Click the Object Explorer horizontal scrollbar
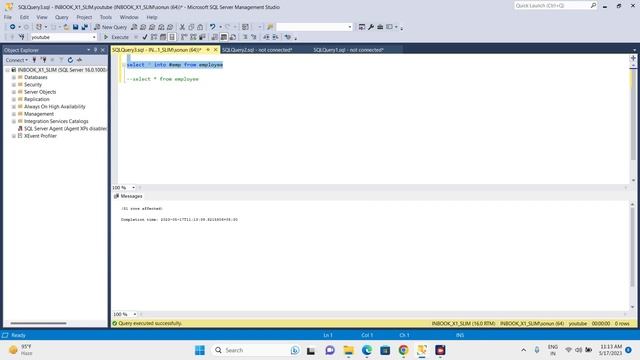 (x=38, y=323)
